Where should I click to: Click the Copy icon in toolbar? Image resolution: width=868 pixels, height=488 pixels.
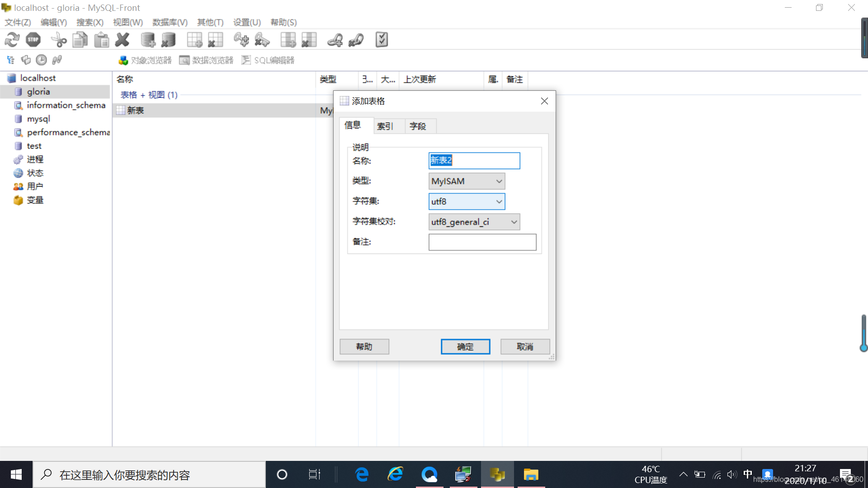[80, 40]
